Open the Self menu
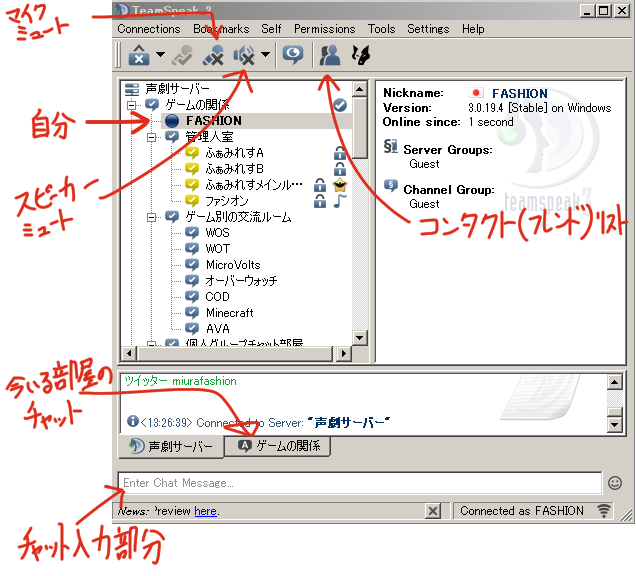Screen dimensions: 636x576 (271, 29)
